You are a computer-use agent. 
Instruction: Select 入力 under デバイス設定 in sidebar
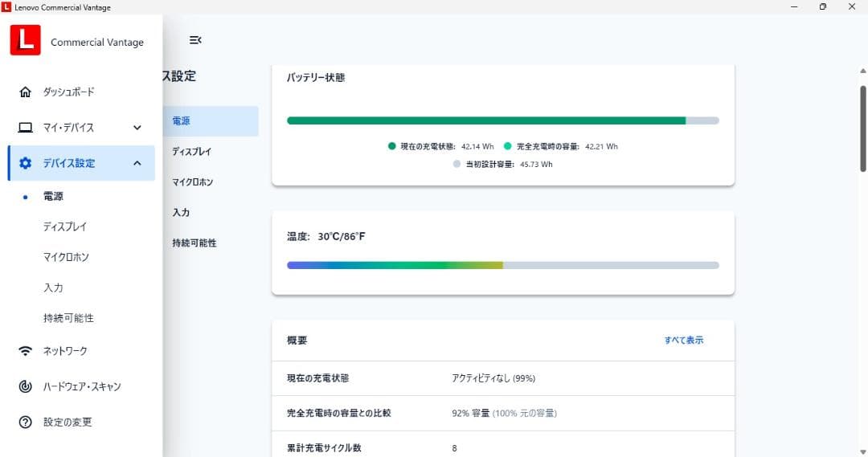click(x=53, y=288)
